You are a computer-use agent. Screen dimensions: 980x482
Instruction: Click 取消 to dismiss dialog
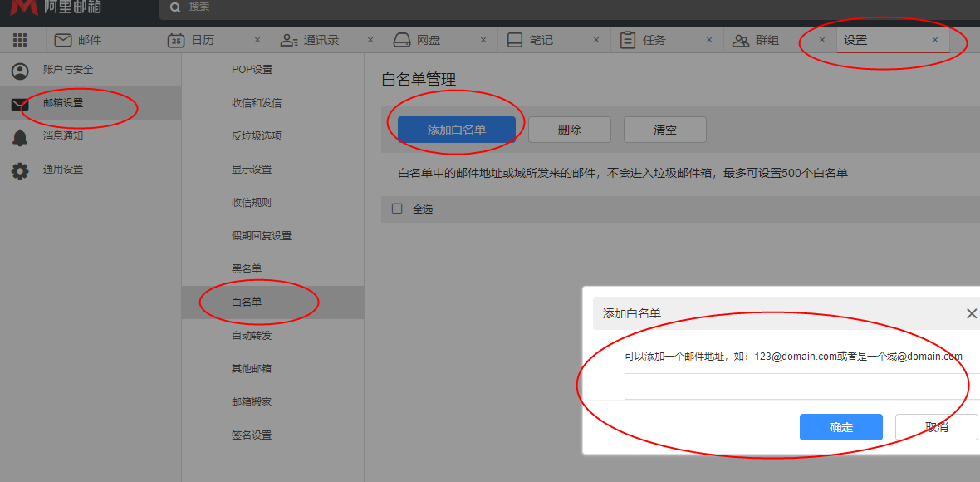coord(936,427)
